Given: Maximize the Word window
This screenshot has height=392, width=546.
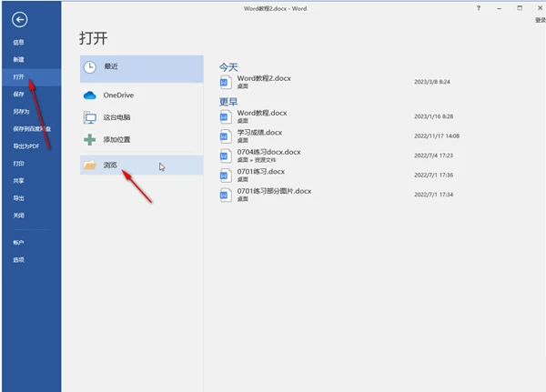Looking at the screenshot, I should pos(520,8).
